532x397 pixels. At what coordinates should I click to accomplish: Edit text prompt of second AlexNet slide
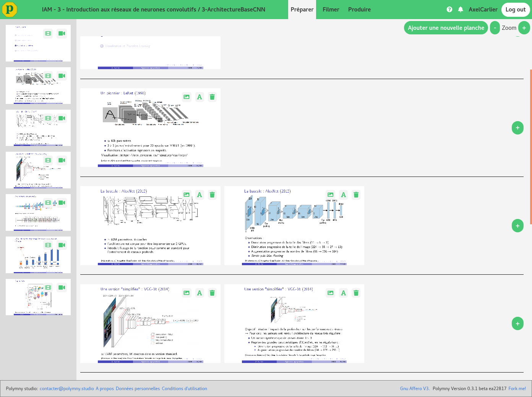point(344,195)
